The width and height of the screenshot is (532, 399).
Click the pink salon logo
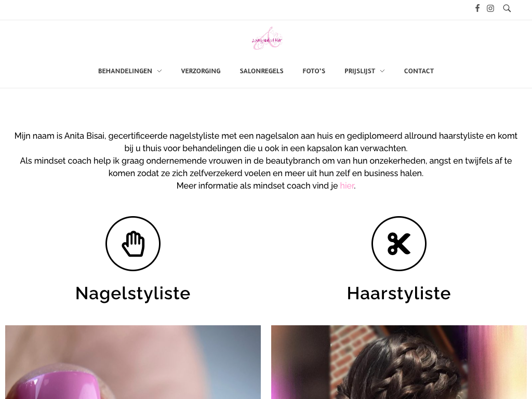pyautogui.click(x=267, y=38)
